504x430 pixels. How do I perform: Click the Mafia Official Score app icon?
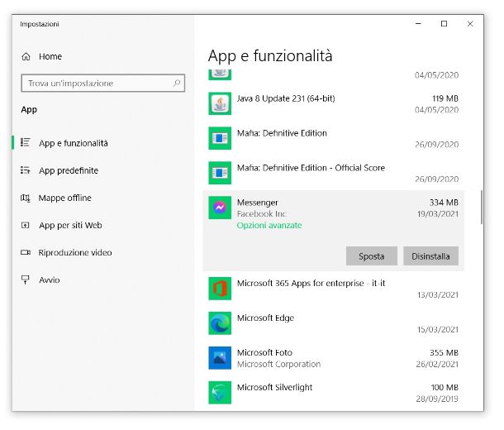(x=220, y=173)
